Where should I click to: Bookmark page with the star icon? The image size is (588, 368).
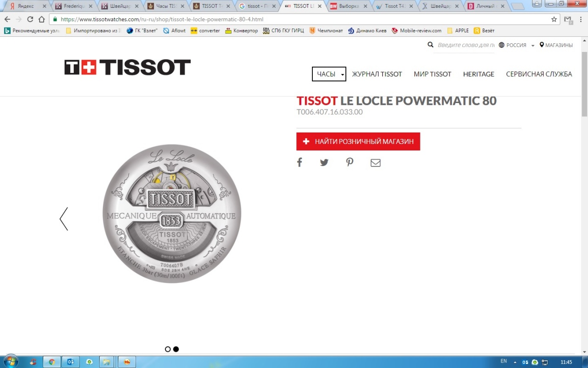(554, 19)
